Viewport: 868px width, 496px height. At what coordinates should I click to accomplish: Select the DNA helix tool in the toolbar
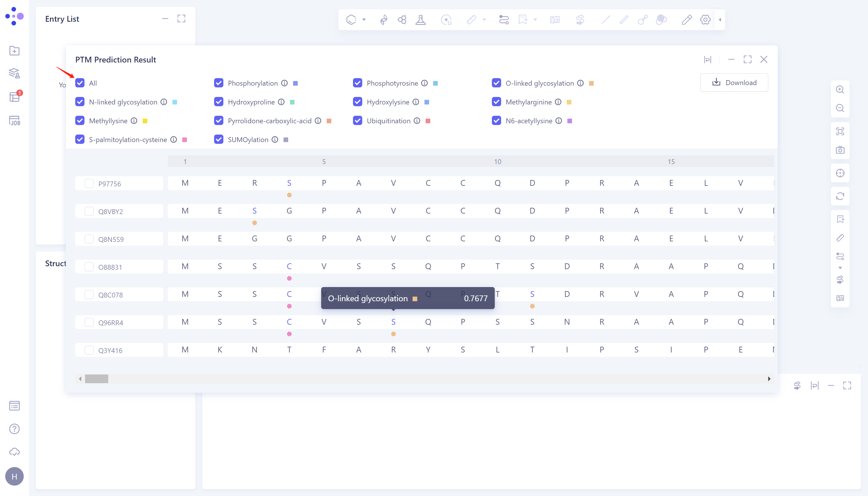384,19
